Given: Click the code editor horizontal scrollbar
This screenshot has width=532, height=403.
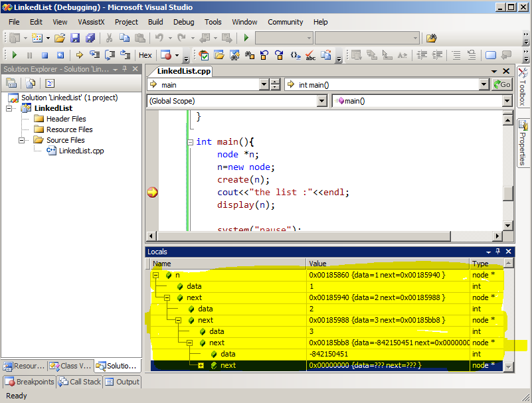Looking at the screenshot, I should coord(304,236).
